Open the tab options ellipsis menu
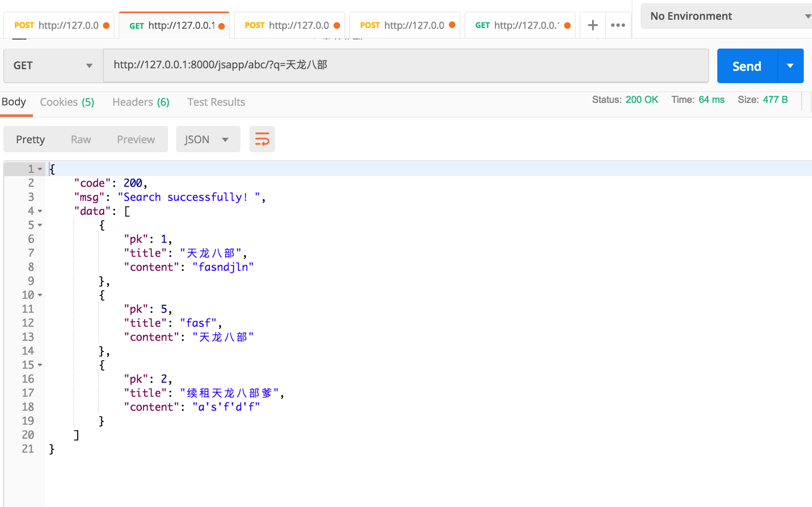Image resolution: width=812 pixels, height=507 pixels. pyautogui.click(x=618, y=25)
